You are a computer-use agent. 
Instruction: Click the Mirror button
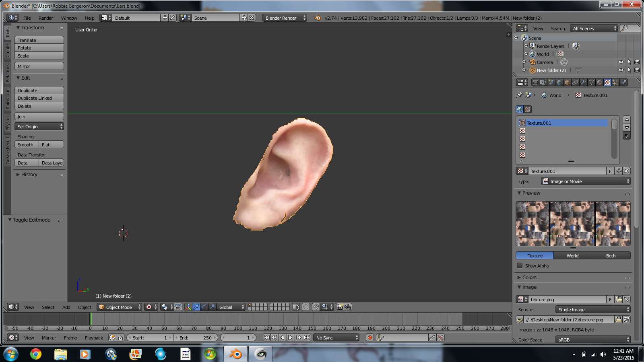[39, 66]
